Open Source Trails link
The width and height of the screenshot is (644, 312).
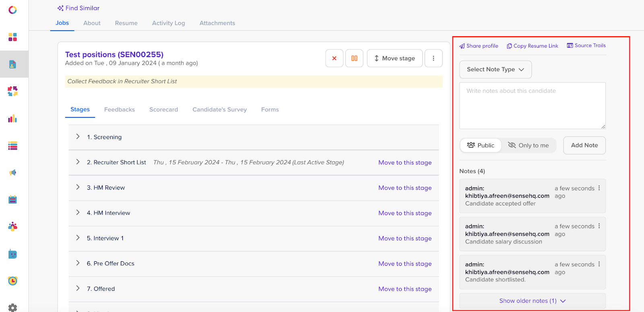[586, 45]
